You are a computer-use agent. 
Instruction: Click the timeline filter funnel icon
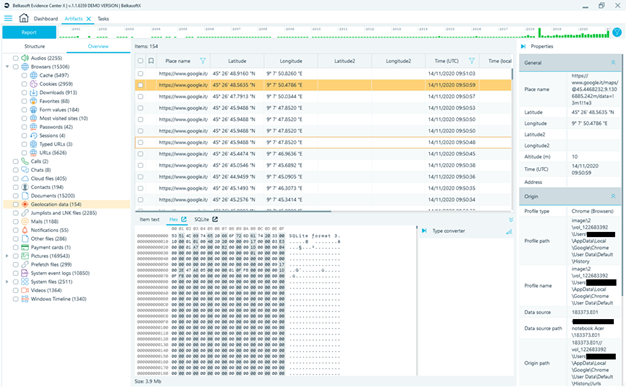617,32
